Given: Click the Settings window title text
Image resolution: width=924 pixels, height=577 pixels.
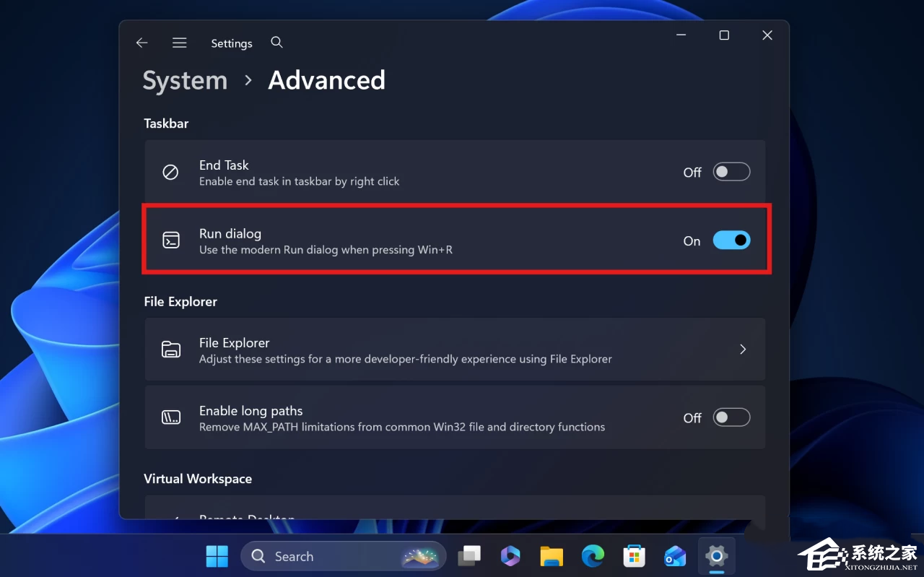Looking at the screenshot, I should (232, 43).
